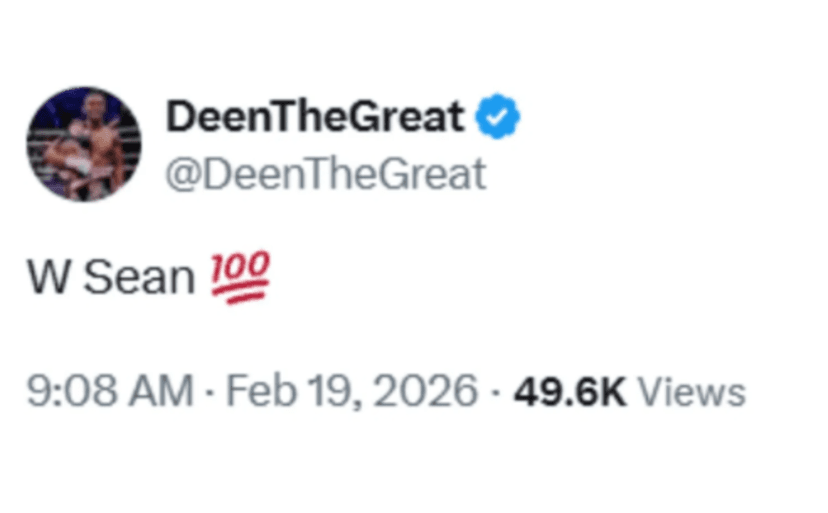Click the dot between time and date

(x=211, y=392)
